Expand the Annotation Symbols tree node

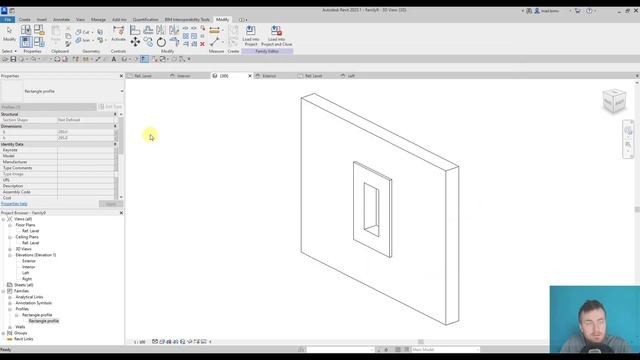10,303
